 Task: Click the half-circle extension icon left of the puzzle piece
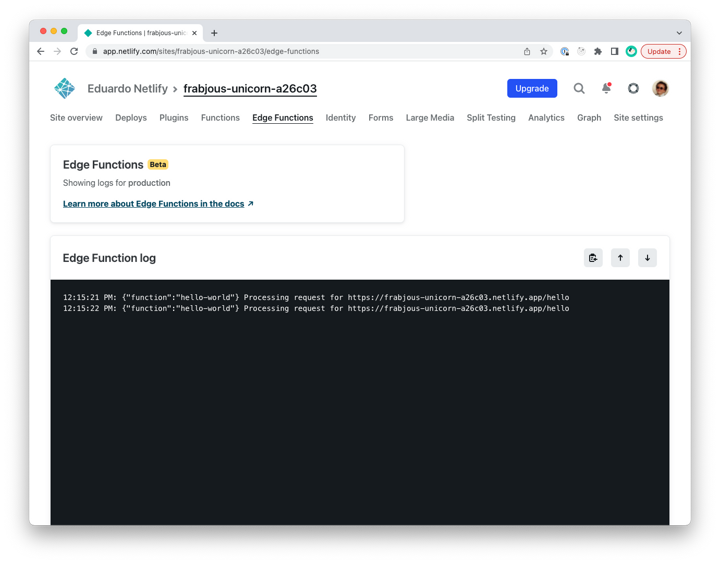pyautogui.click(x=581, y=51)
